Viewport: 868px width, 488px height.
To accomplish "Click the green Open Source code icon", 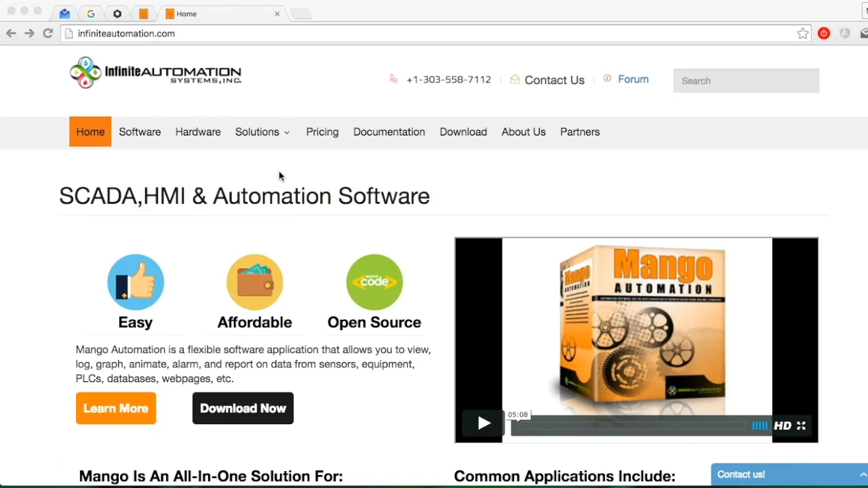I will (x=374, y=282).
